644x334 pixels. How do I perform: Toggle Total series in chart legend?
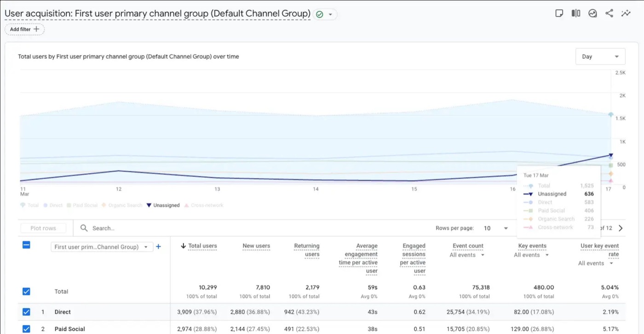point(29,205)
